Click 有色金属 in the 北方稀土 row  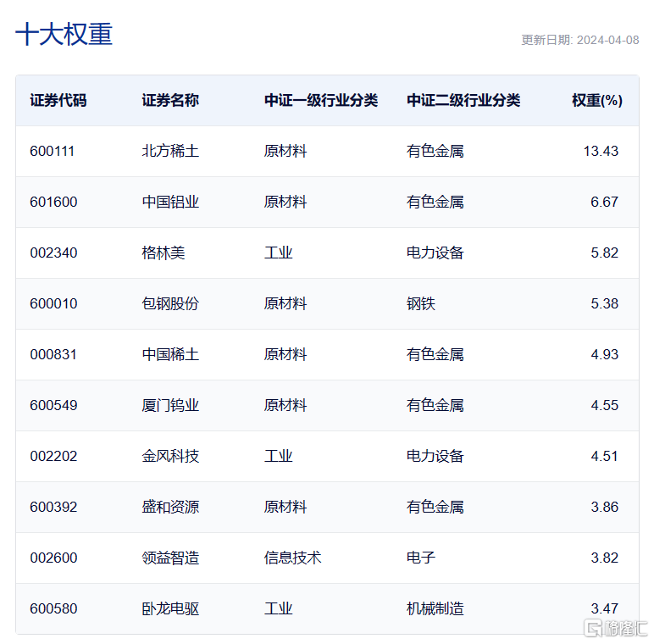click(x=435, y=151)
